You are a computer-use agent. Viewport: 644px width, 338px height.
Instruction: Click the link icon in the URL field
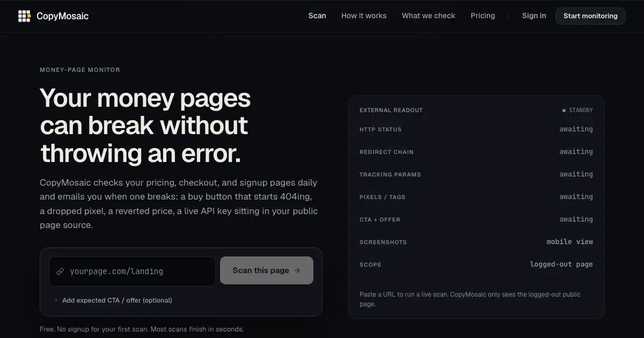[60, 271]
